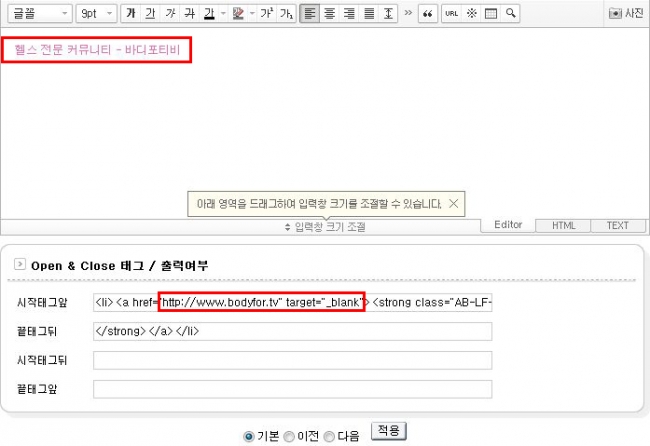Open the 9pt font size dropdown
The height and width of the screenshot is (446, 650).
point(96,14)
